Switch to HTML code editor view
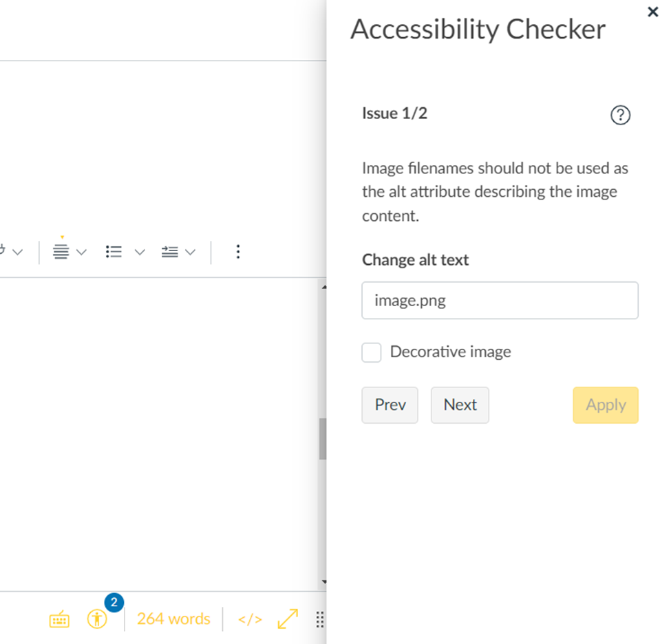Screen dimensions: 671x644 pos(250,619)
